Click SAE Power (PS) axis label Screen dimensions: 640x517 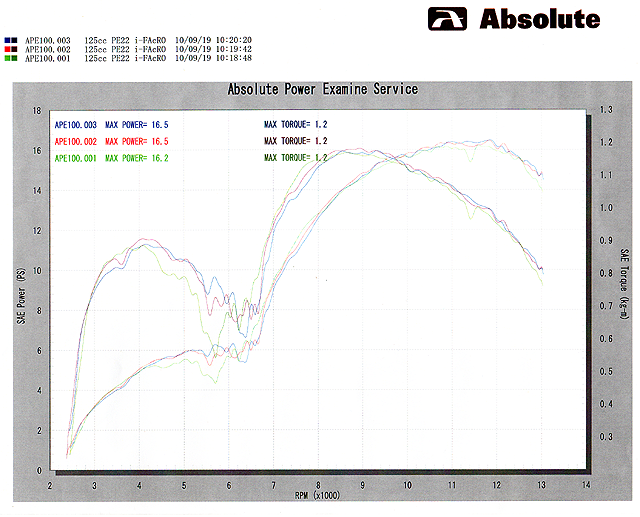(x=21, y=296)
